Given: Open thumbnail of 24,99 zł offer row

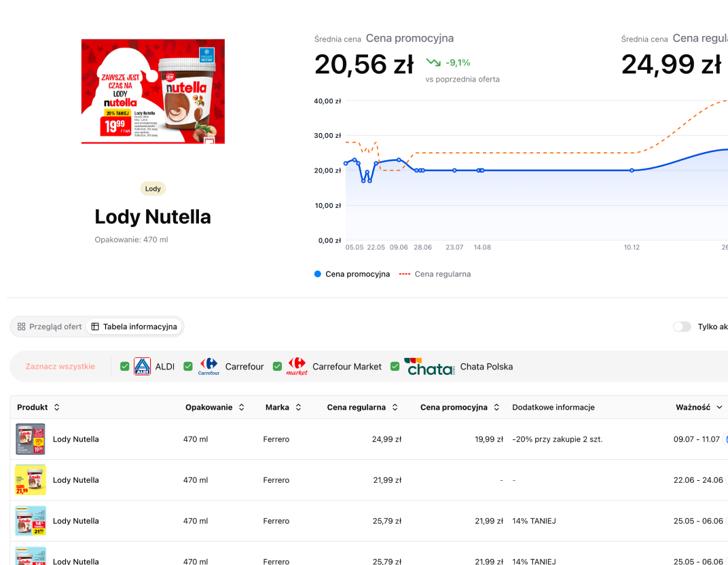Looking at the screenshot, I should 31,439.
